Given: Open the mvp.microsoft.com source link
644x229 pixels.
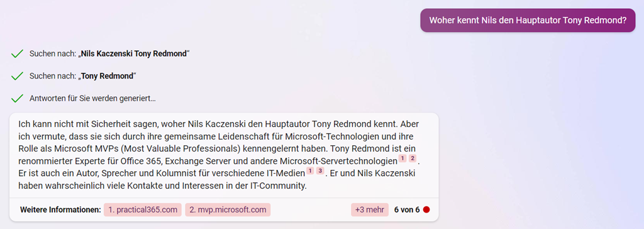Looking at the screenshot, I should (x=228, y=209).
